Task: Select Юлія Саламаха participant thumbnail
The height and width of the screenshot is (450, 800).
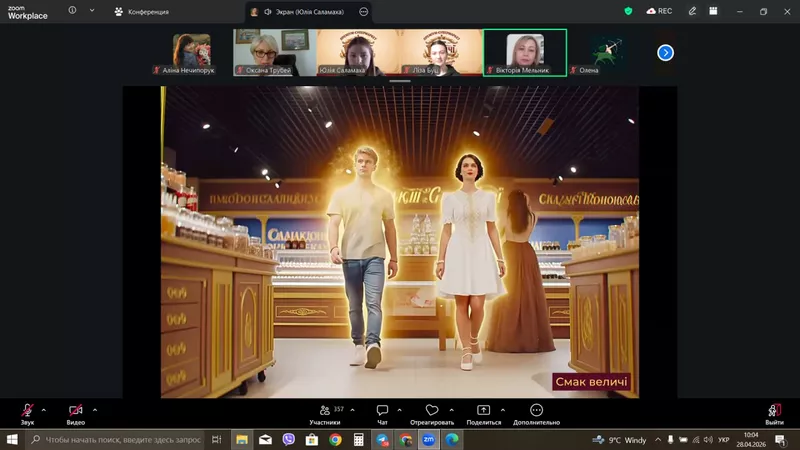Action: click(358, 53)
